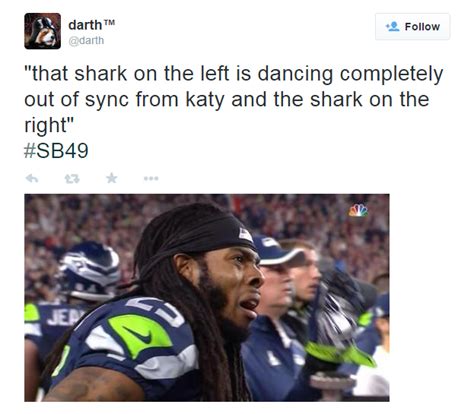
Task: Favorite the tweet with star icon
Action: [112, 178]
